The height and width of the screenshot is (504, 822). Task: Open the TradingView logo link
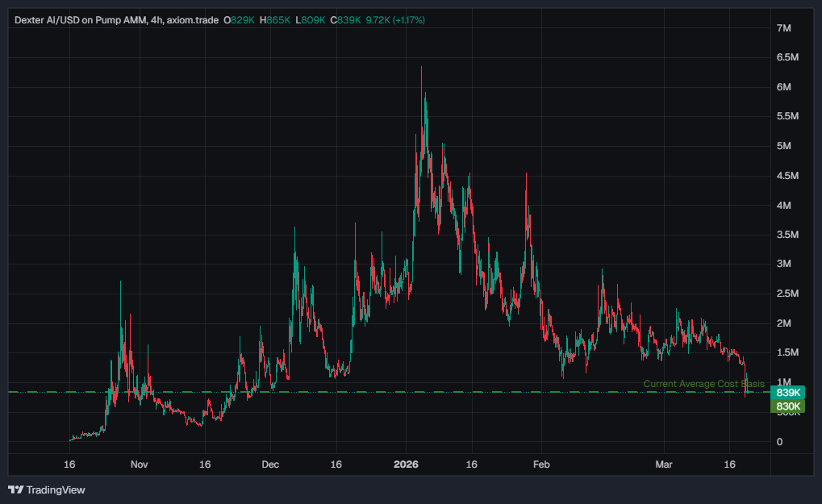tap(47, 489)
